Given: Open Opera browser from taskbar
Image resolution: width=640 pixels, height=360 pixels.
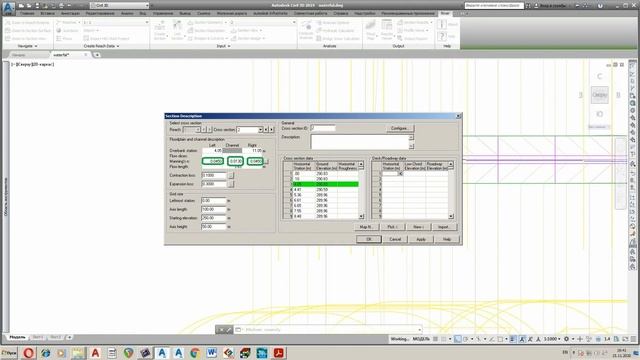Looking at the screenshot, I should (29, 353).
